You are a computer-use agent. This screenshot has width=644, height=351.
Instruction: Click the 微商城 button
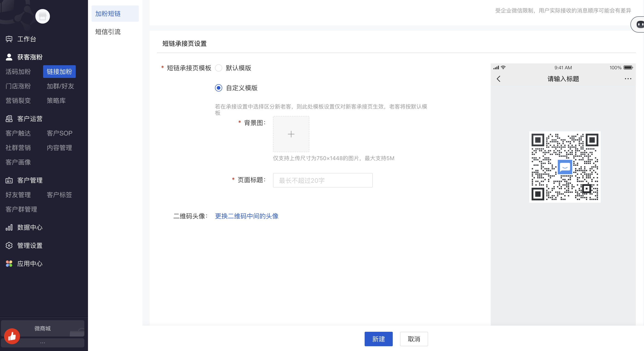42,328
